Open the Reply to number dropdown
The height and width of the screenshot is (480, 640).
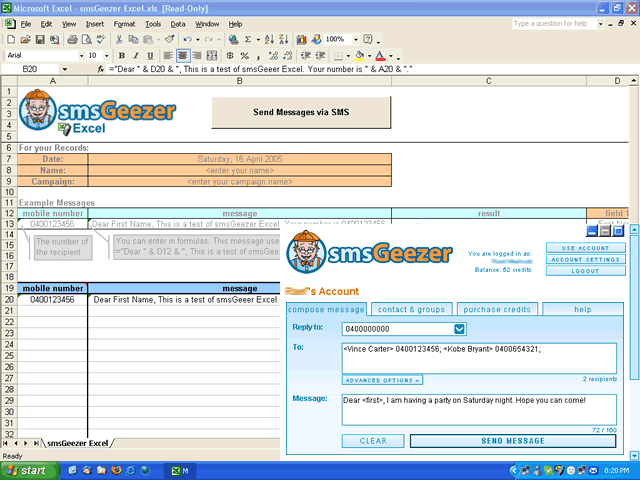(x=459, y=329)
